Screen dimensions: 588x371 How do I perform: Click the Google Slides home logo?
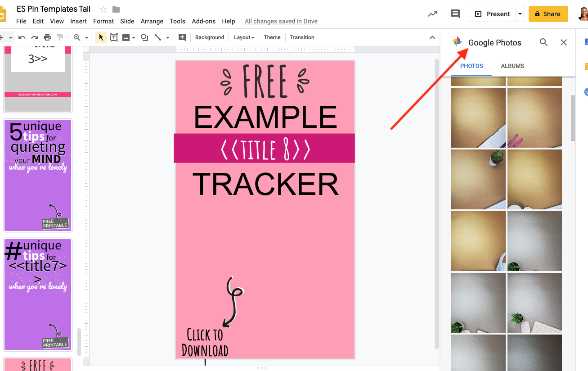point(3,14)
